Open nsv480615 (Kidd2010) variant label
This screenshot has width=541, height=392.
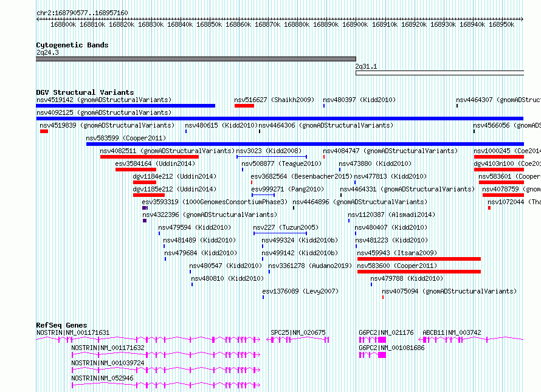coord(221,125)
